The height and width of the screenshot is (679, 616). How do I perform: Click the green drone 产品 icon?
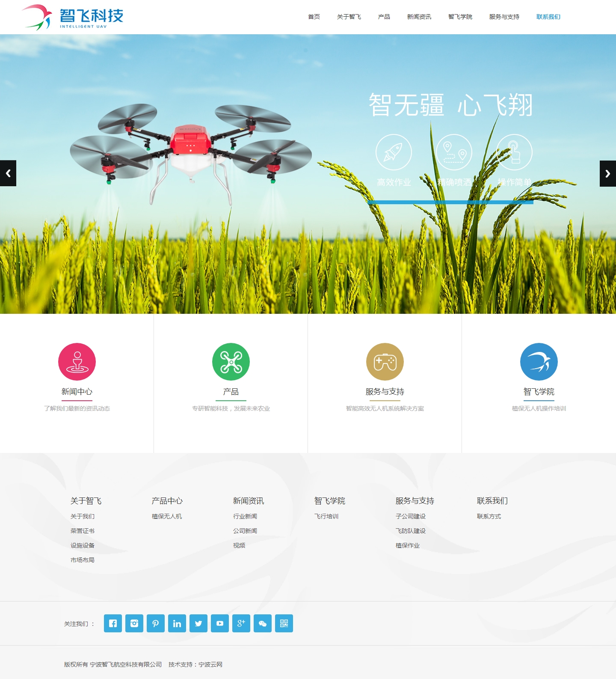231,362
